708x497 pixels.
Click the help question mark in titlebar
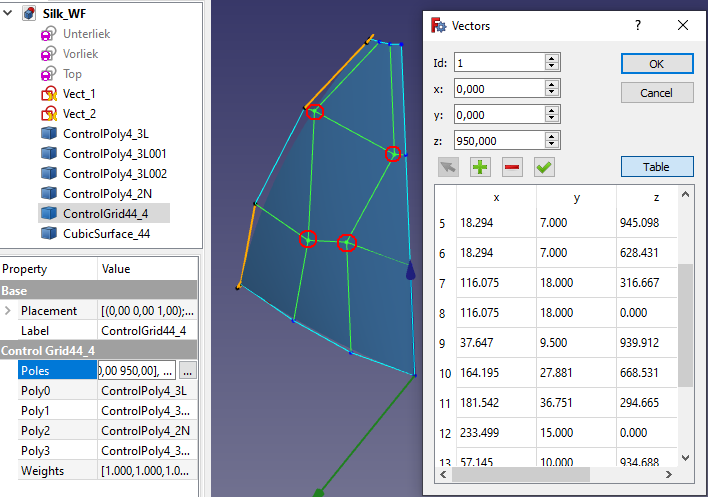tap(638, 25)
